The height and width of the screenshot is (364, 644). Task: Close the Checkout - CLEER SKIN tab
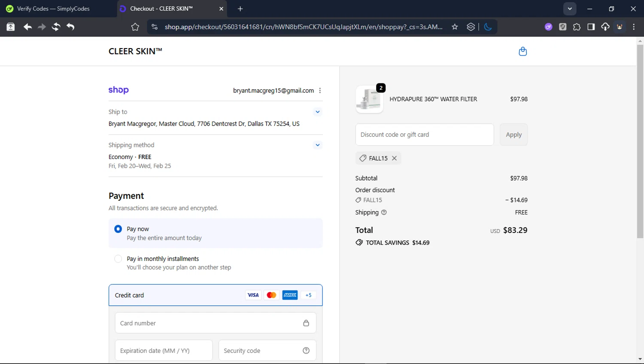pos(222,9)
